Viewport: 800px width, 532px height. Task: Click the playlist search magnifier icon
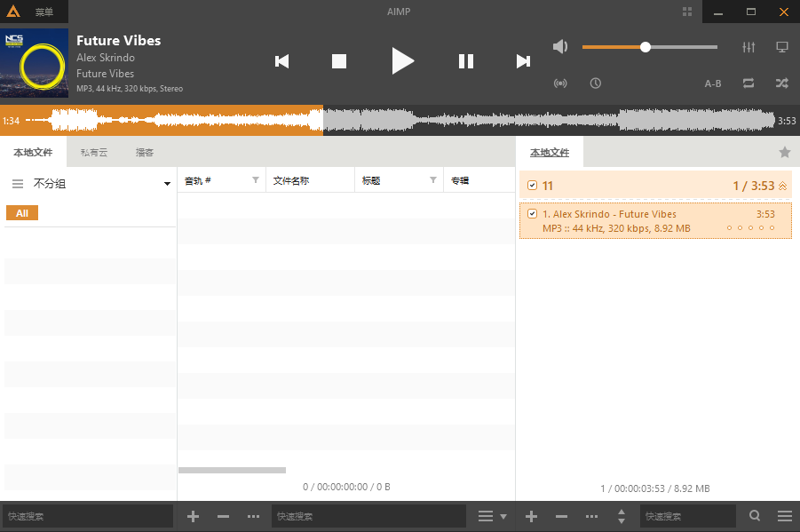(x=755, y=516)
